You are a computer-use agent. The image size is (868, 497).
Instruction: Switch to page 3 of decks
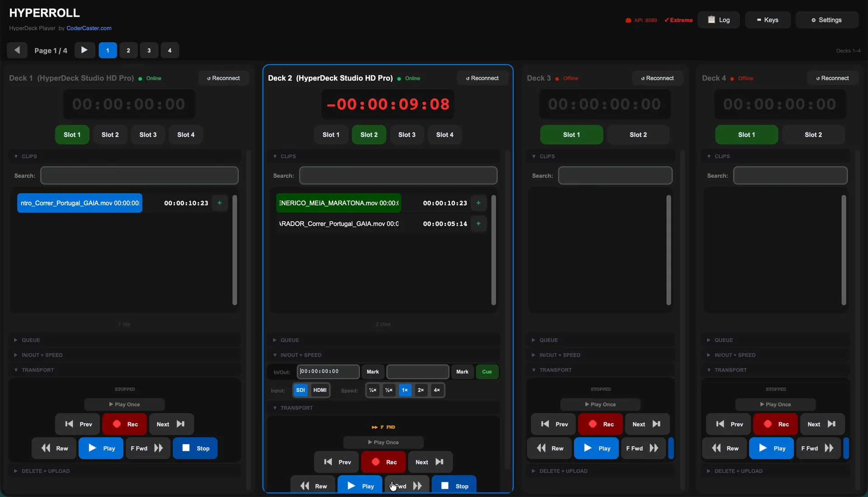(x=149, y=50)
